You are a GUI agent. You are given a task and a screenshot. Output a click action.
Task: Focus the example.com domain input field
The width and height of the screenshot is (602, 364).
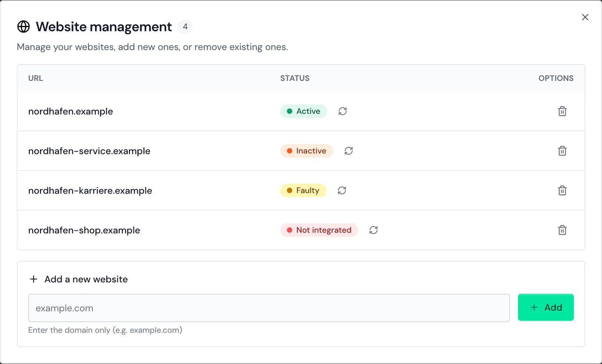click(x=269, y=308)
